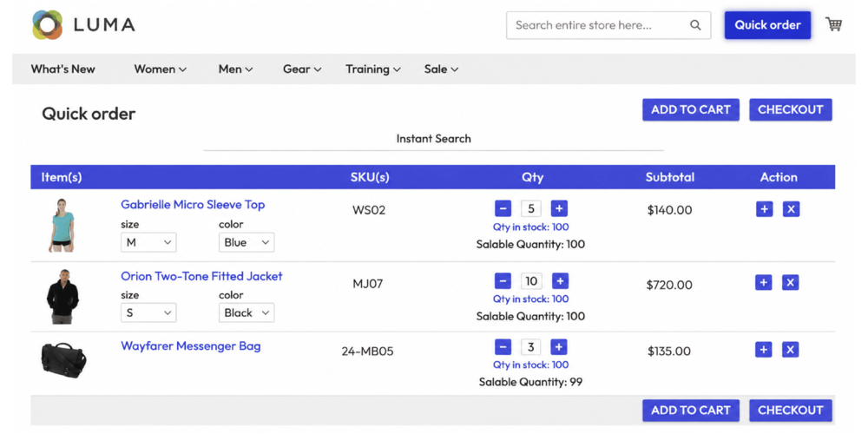Image resolution: width=868 pixels, height=434 pixels.
Task: Click the SKU text MJ07
Action: point(367,284)
